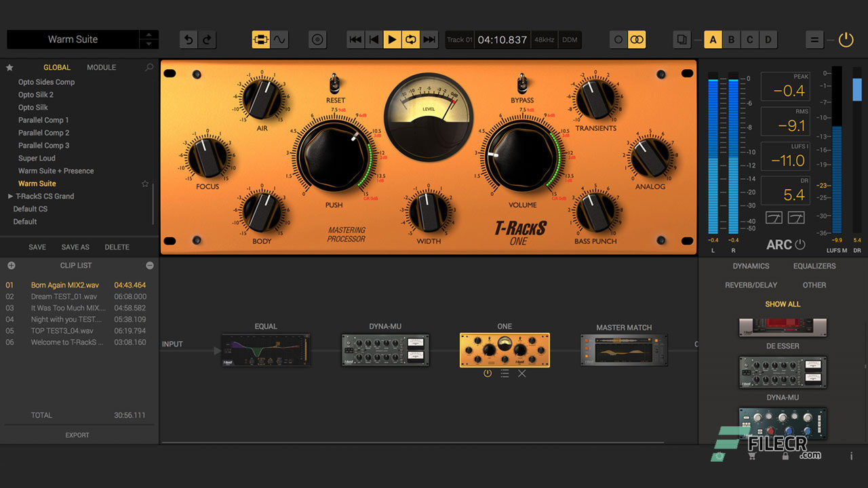
Task: Start playback with the Play button
Action: 392,40
